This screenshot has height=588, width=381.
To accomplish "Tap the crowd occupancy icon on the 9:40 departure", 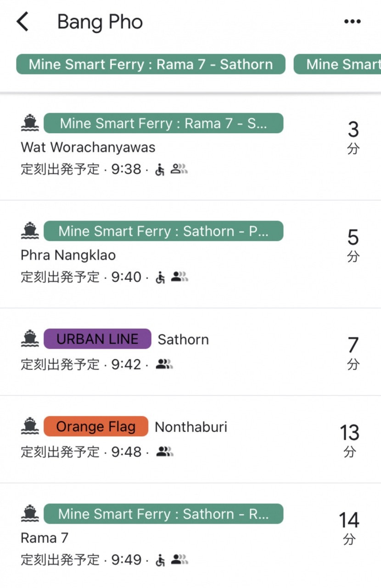I will click(x=179, y=277).
